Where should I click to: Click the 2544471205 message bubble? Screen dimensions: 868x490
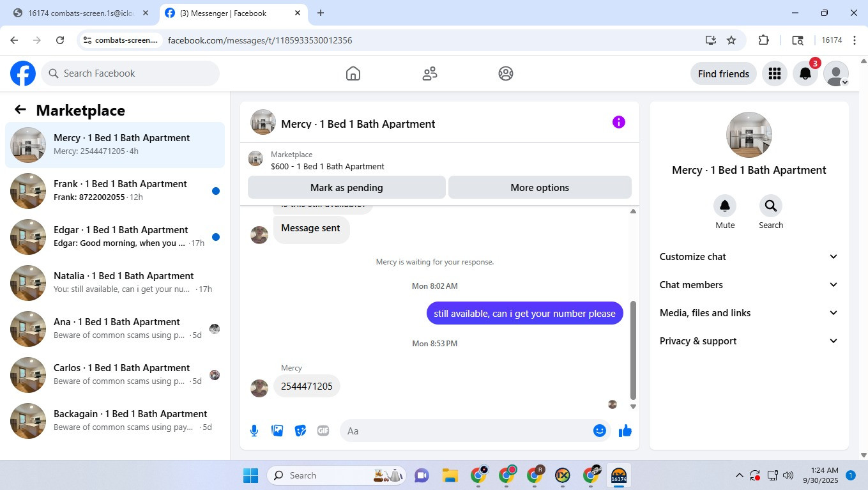click(x=307, y=387)
